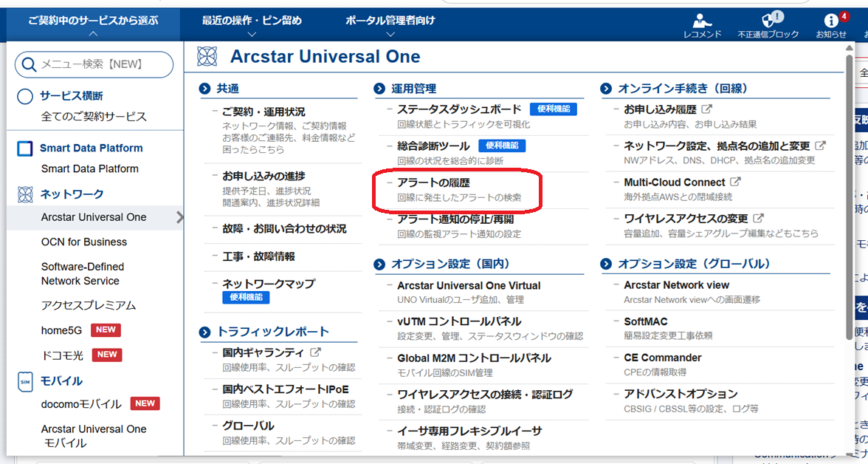The image size is (868, 464).
Task: Open イーサ専用フレキシブルイーサ link
Action: pyautogui.click(x=469, y=431)
